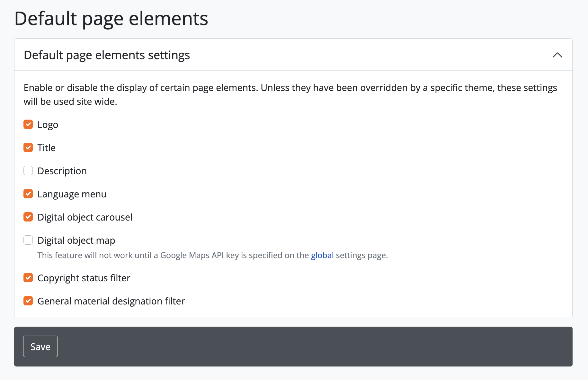Open the global settings page link
Image resolution: width=588 pixels, height=380 pixels.
(322, 255)
